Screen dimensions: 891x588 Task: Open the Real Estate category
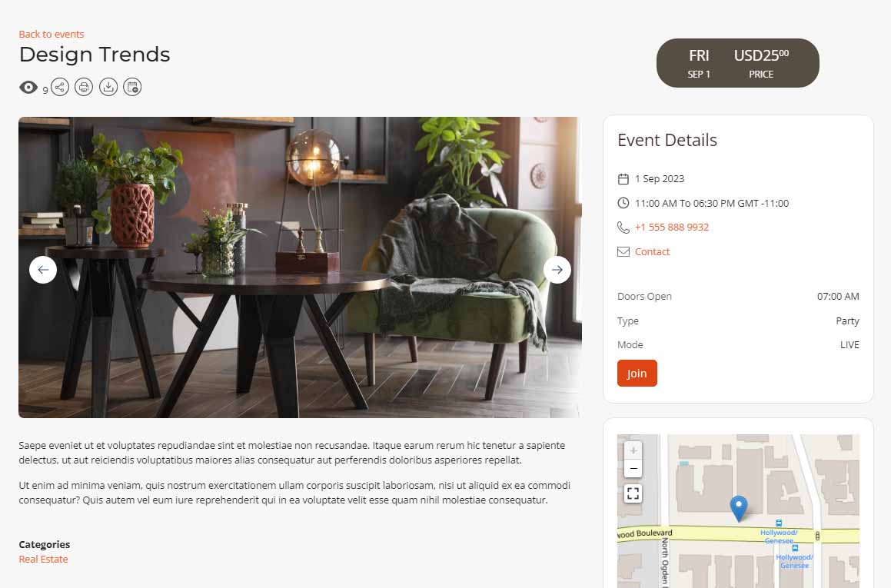point(43,559)
